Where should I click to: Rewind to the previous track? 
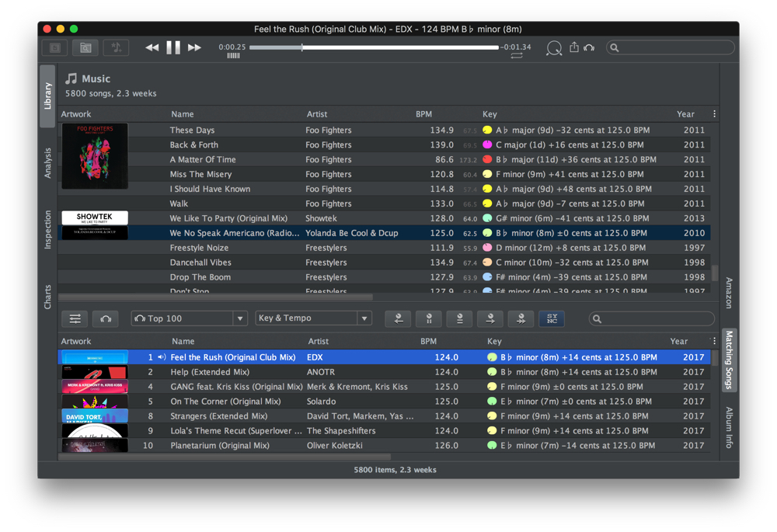tap(152, 47)
